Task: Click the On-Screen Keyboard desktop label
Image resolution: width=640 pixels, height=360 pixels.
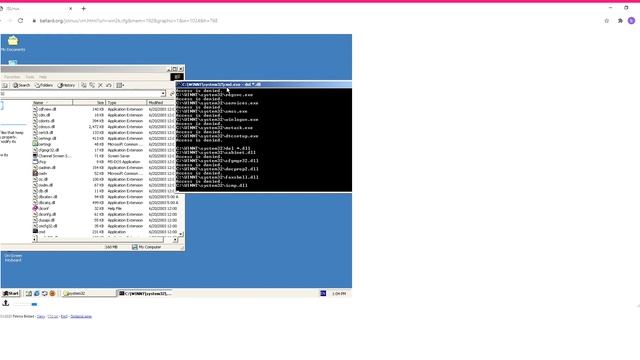Action: point(13,258)
